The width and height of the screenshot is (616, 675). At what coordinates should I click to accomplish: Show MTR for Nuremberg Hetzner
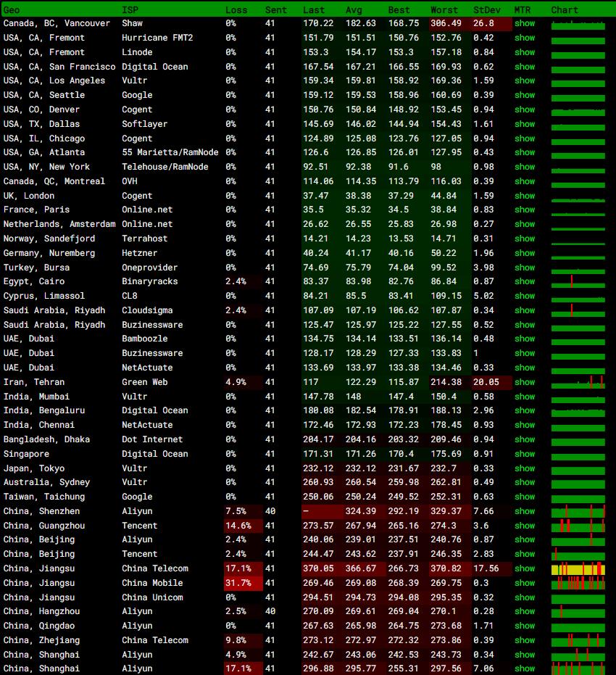click(x=525, y=253)
